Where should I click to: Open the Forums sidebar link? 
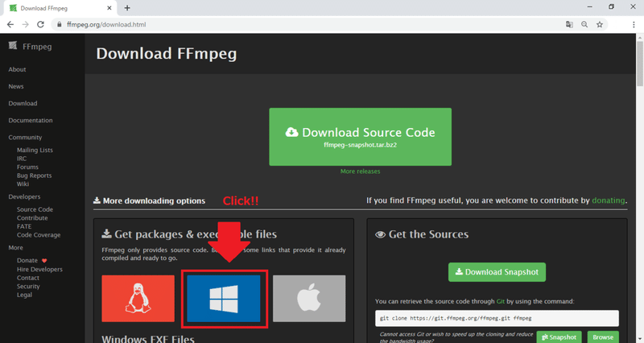point(27,167)
